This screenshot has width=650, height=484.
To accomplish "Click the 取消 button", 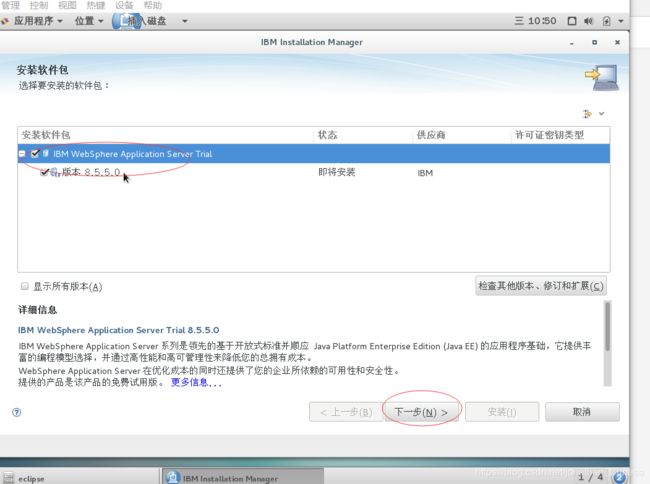I will (x=582, y=412).
